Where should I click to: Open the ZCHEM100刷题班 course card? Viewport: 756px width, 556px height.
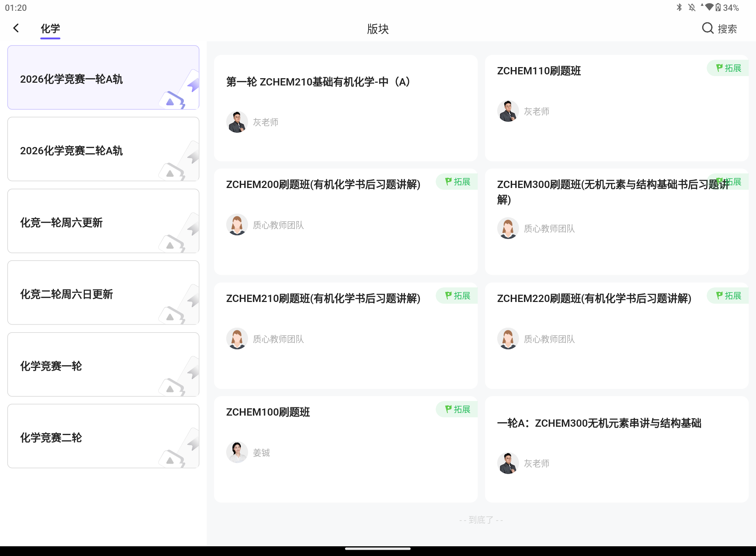click(346, 449)
